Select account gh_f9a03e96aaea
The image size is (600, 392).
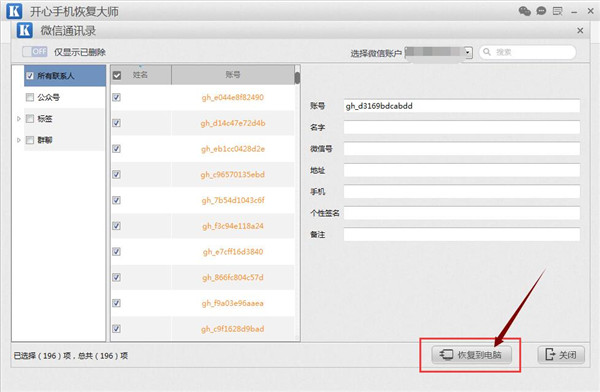tap(233, 303)
